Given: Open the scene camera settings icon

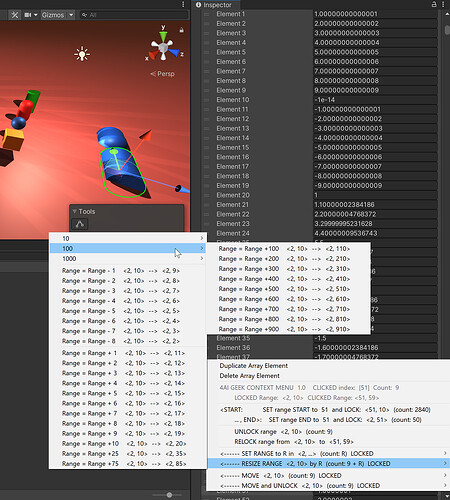Looking at the screenshot, I should [31, 15].
